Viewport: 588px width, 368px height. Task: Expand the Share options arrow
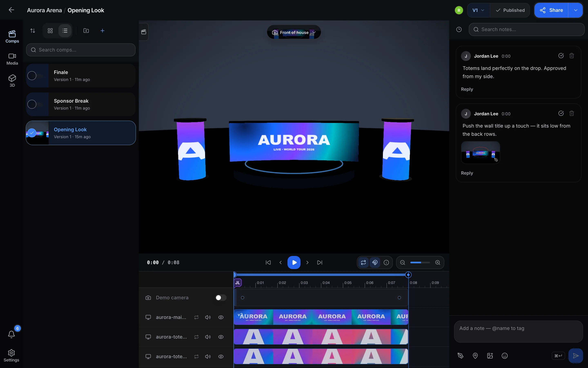tap(575, 10)
